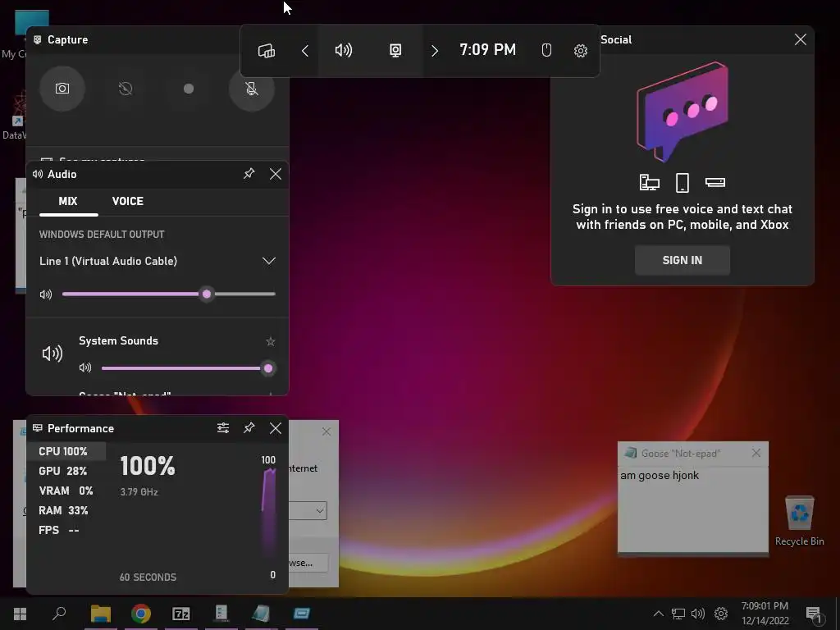Open the widget menu icon in Game Bar

tap(267, 51)
